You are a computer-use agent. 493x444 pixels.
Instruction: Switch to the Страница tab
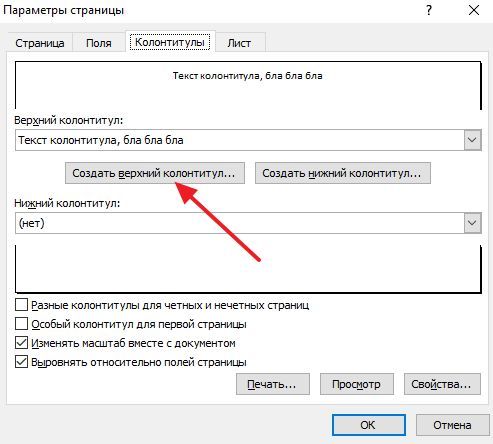tap(40, 43)
